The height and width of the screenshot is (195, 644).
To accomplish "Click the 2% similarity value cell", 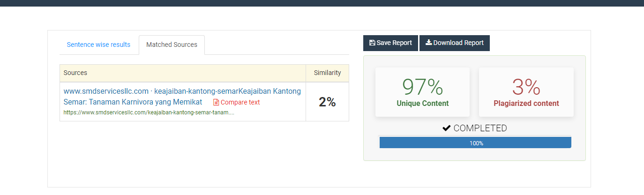I will tap(327, 102).
